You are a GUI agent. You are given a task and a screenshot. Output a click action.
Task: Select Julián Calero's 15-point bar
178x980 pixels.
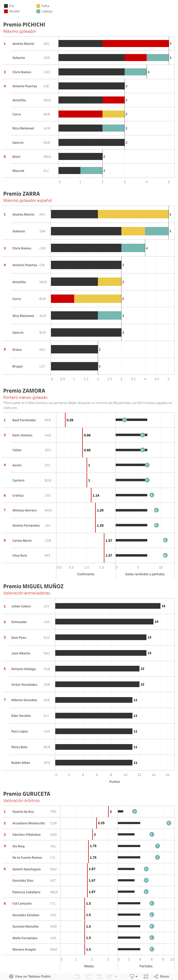coord(107,606)
